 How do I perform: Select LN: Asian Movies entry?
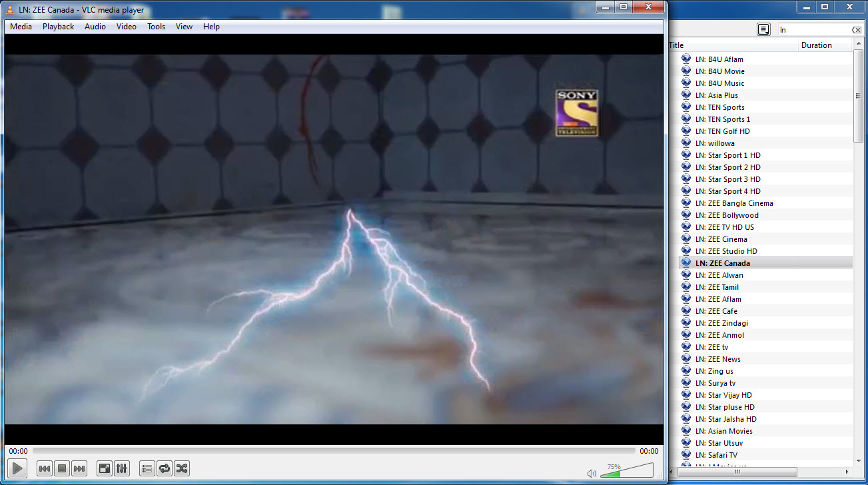(x=723, y=431)
